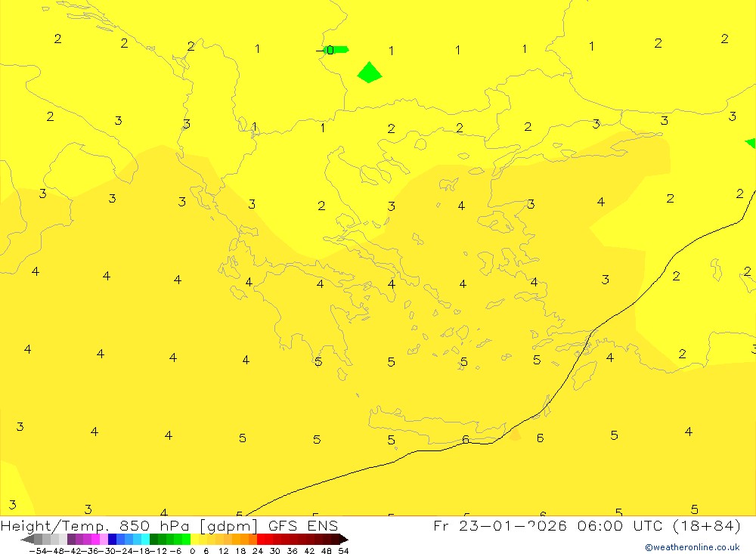Click the '24' label under the color scale
The height and width of the screenshot is (554, 756).
click(x=258, y=551)
